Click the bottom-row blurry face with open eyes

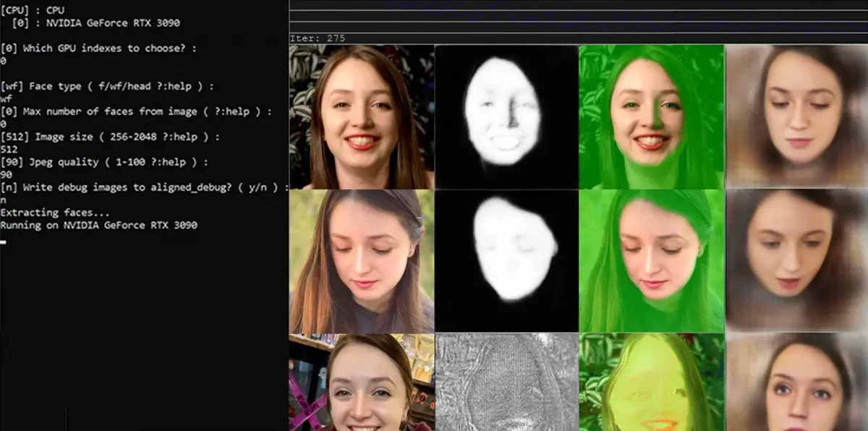[796, 382]
